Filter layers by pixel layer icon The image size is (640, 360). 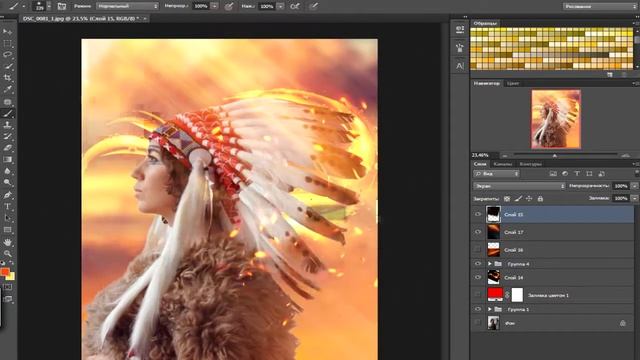(553, 174)
